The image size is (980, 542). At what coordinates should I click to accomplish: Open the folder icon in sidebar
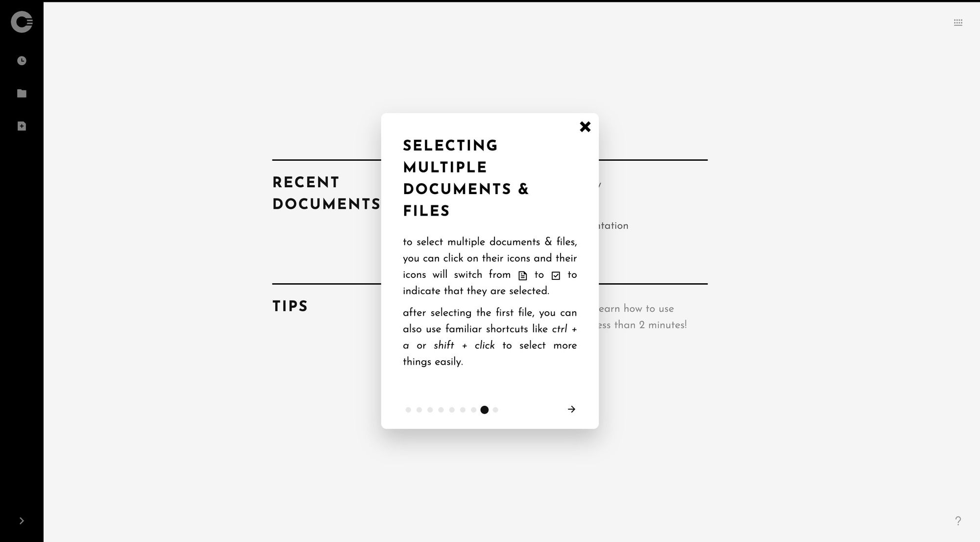point(22,94)
